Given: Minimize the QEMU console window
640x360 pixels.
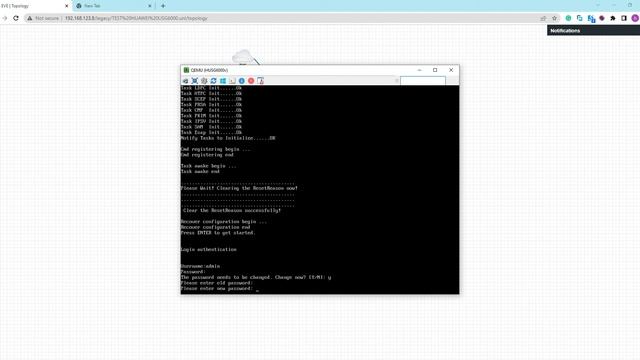Looking at the screenshot, I should (419, 70).
